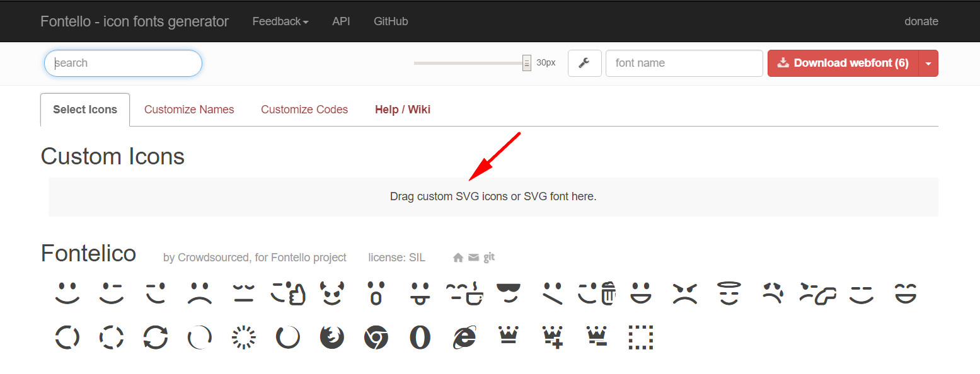This screenshot has height=374, width=980.
Task: Open settings with the wrench button
Action: [585, 63]
